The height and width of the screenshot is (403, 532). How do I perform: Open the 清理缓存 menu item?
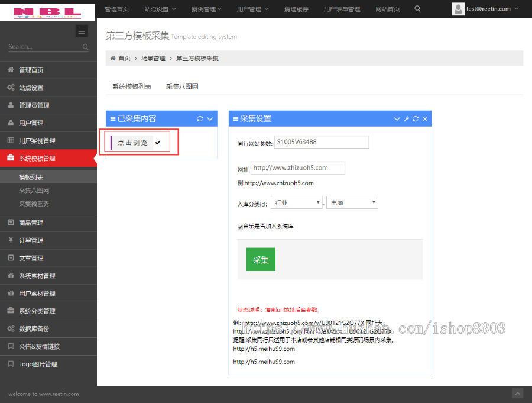coord(296,9)
